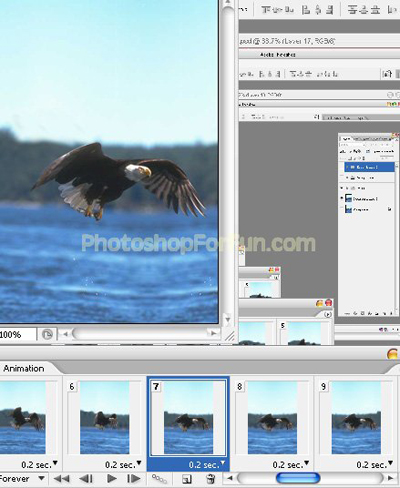The height and width of the screenshot is (488, 400).
Task: Click the Tween frames icon
Action: point(159,479)
